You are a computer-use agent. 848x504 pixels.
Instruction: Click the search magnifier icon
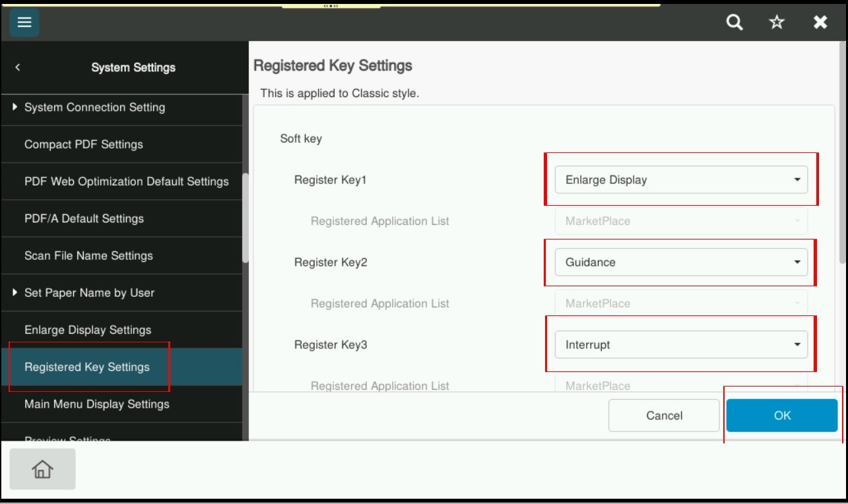[734, 22]
